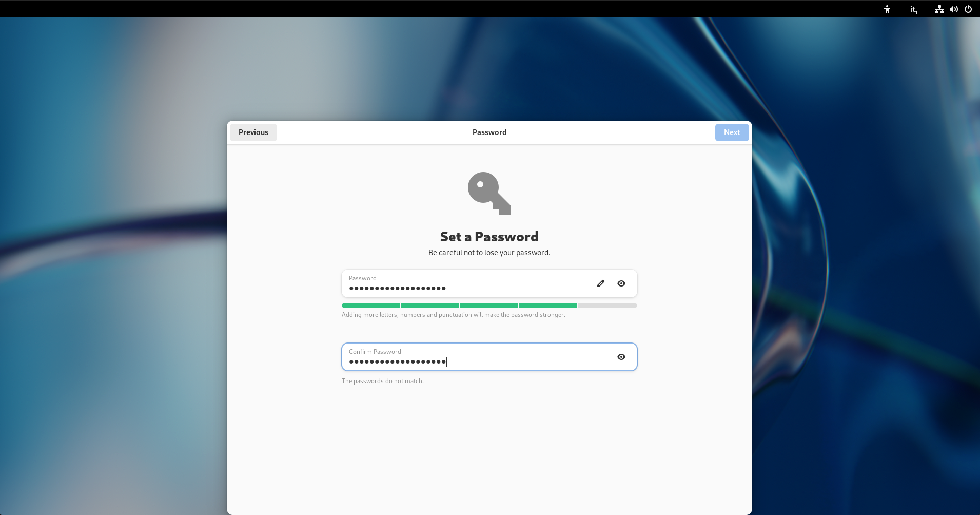Click 'Be careful not to lose your password' text
Image resolution: width=980 pixels, height=515 pixels.
[x=489, y=253]
